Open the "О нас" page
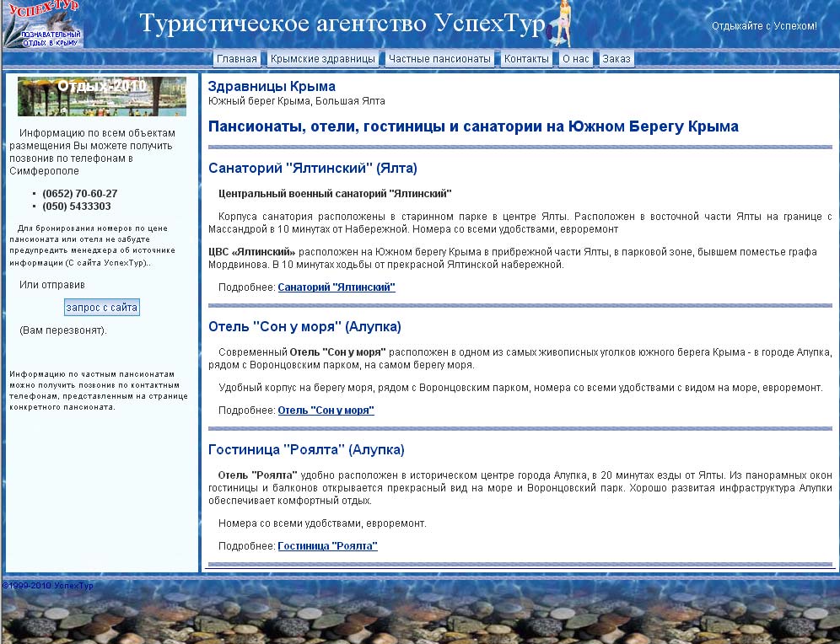The width and height of the screenshot is (840, 644). coord(574,58)
